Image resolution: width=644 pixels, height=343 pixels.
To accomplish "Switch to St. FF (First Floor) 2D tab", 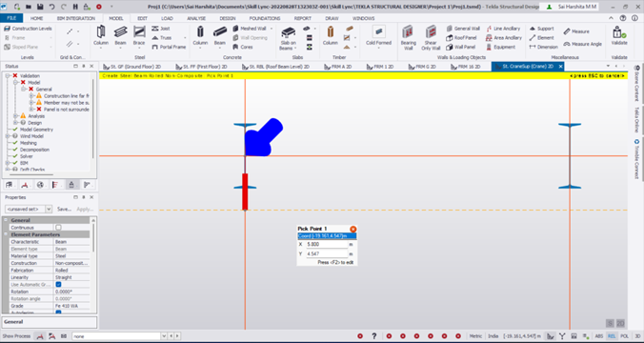I will (x=203, y=67).
